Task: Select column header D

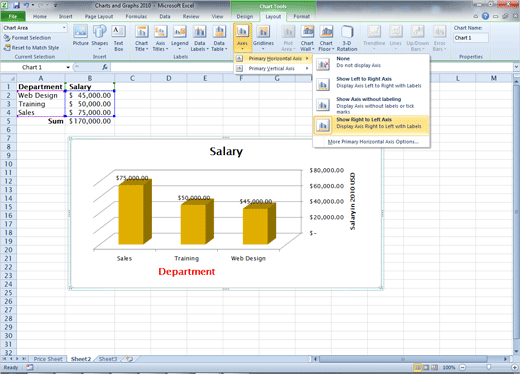Action: 169,78
